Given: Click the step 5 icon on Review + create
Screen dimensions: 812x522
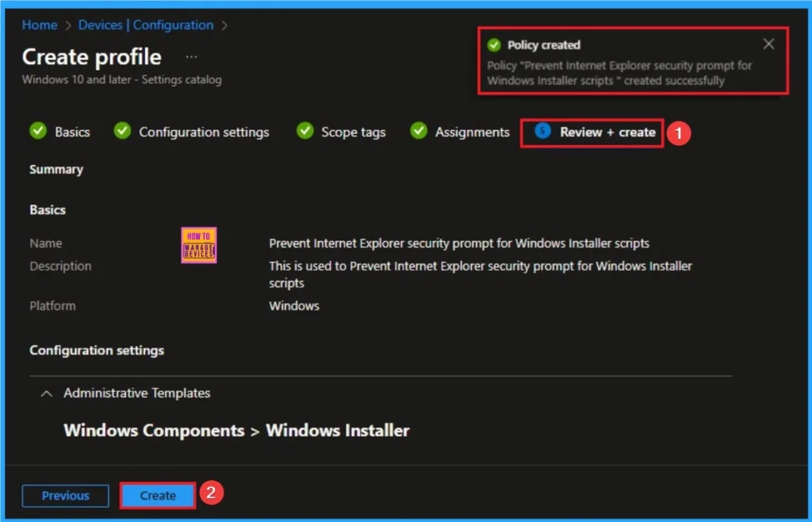Looking at the screenshot, I should tap(542, 132).
